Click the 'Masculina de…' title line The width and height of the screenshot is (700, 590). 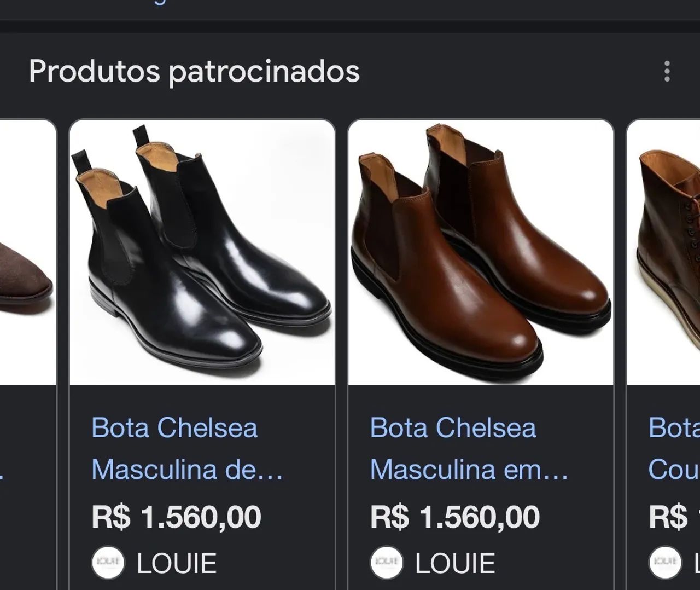pyautogui.click(x=187, y=470)
